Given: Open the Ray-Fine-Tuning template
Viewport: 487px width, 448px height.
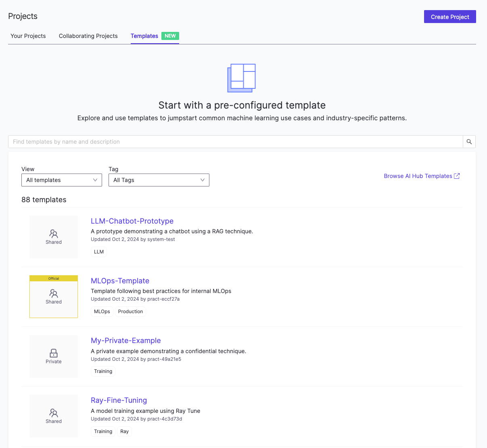Looking at the screenshot, I should [x=119, y=400].
